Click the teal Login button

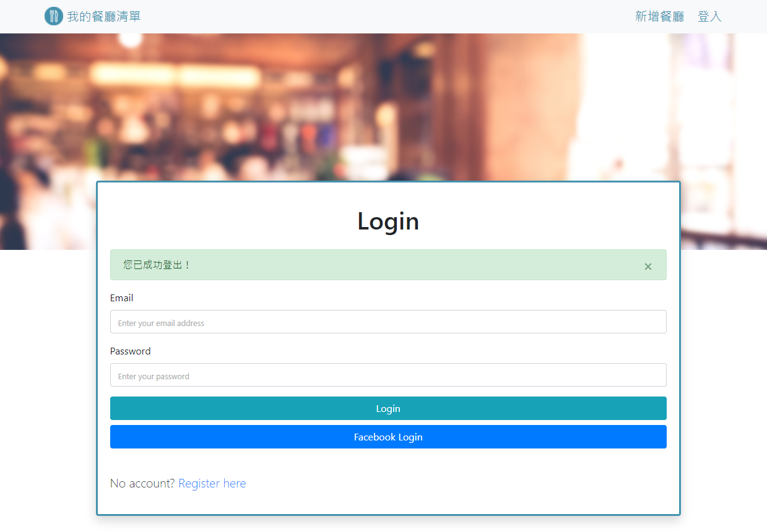pos(388,408)
